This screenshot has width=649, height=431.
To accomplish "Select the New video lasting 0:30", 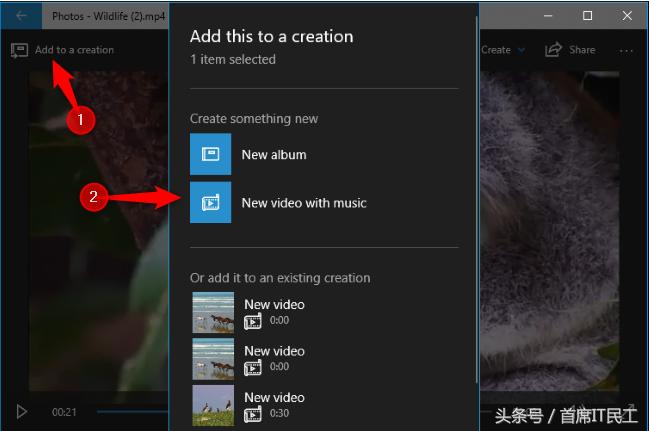I will pyautogui.click(x=274, y=405).
